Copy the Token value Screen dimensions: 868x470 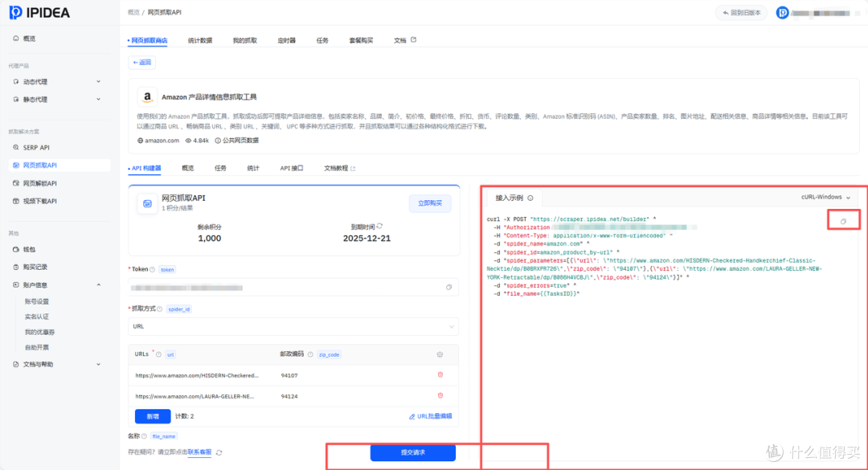449,288
